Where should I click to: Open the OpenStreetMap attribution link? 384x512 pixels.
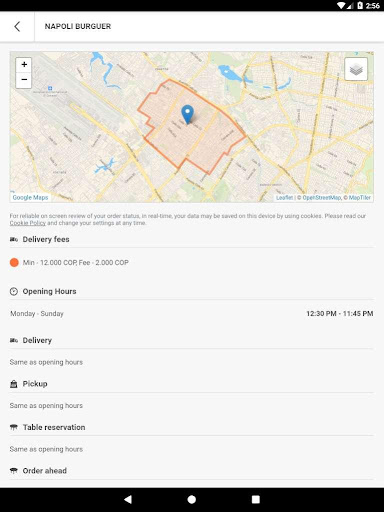(x=321, y=198)
